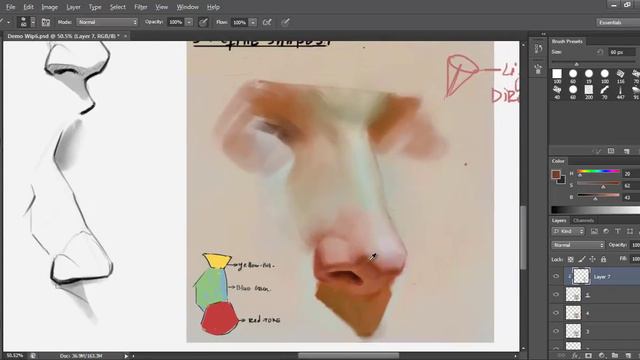The image size is (640, 360).
Task: Create new brush preset icon
Action: 627,151
